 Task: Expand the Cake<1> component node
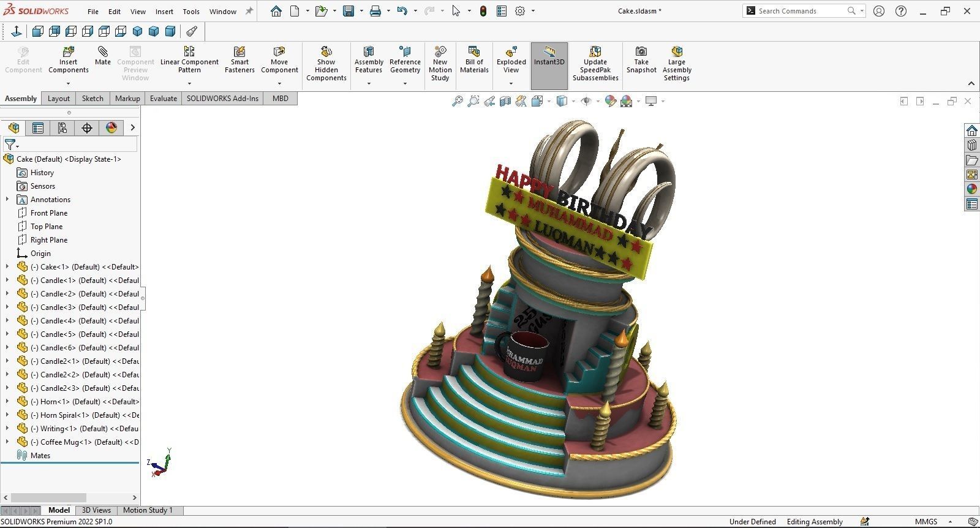(7, 267)
